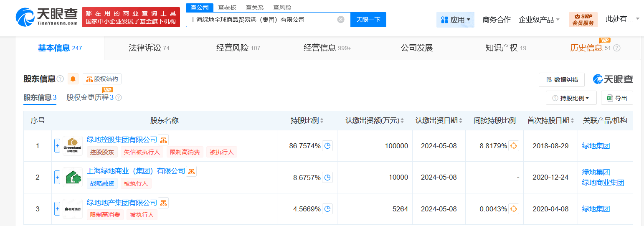This screenshot has height=226, width=644.
Task: Switch to 查风险 search tab
Action: (282, 8)
